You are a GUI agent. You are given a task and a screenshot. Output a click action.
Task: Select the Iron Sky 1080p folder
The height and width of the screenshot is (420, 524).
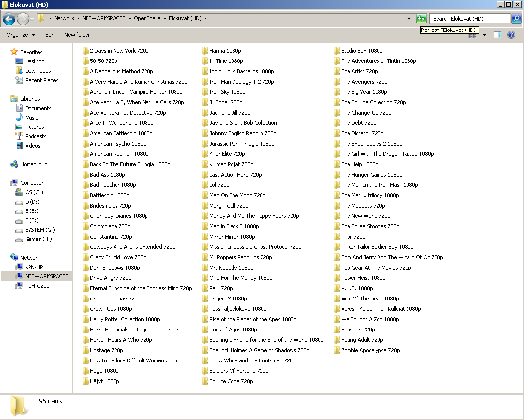[227, 92]
